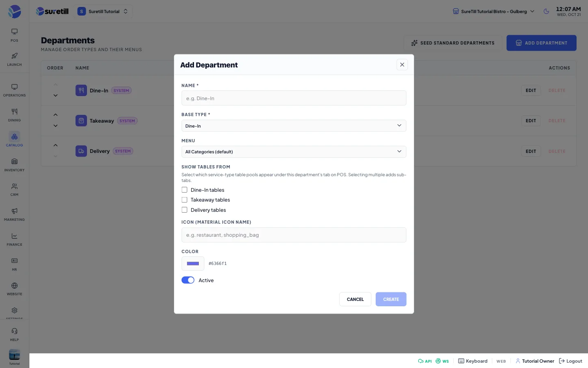Viewport: 588px width, 368px height.
Task: Edit the Takeaway department
Action: pos(531,121)
